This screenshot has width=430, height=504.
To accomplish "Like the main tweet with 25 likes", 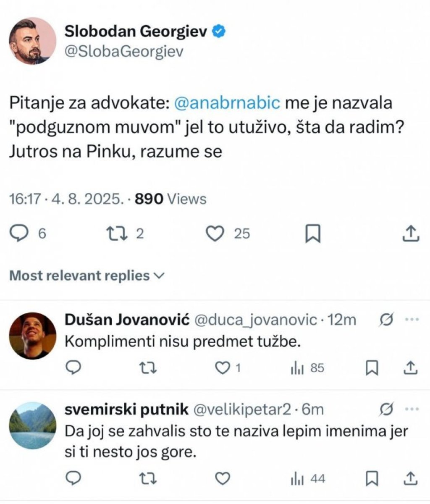I will point(215,234).
